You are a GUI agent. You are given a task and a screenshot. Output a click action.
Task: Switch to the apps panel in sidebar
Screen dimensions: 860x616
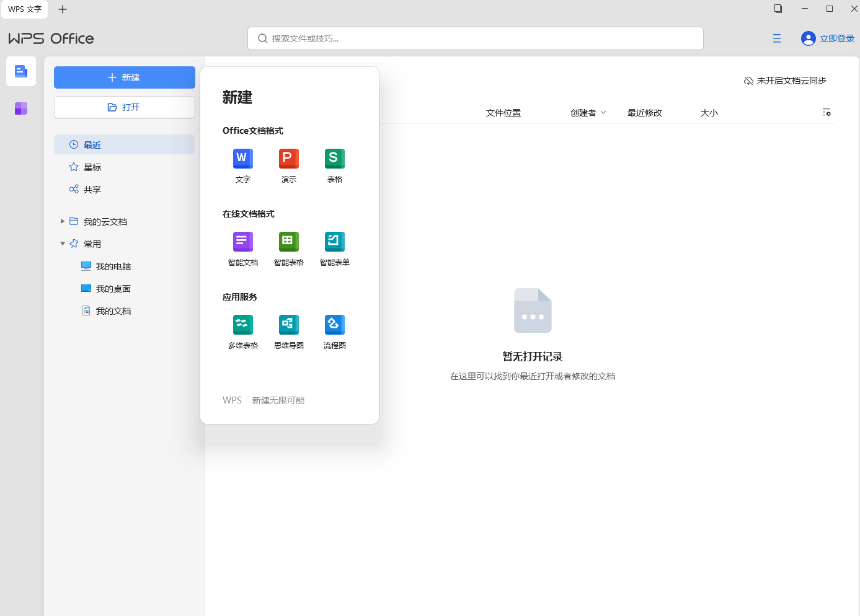tap(20, 108)
